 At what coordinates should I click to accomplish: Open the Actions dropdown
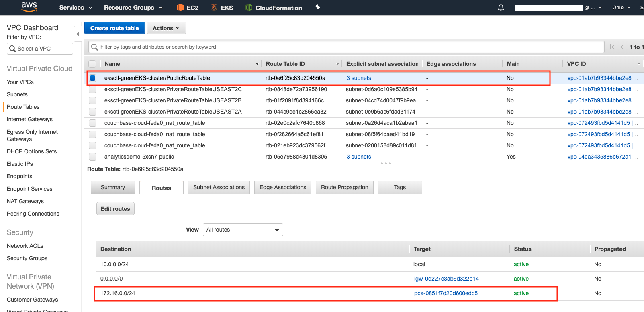point(166,28)
